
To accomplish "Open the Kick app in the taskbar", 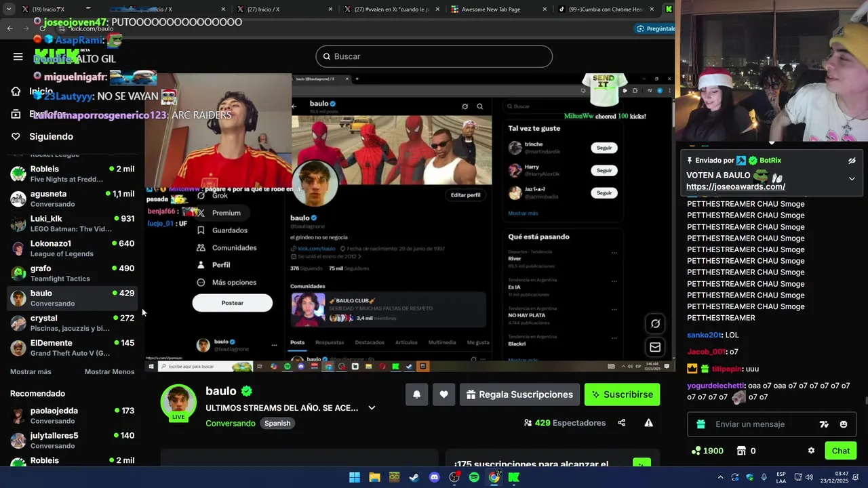I will [514, 477].
